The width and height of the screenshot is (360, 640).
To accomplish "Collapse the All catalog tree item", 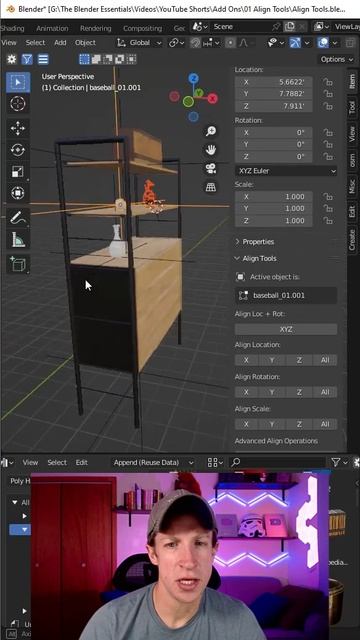I will (15, 502).
